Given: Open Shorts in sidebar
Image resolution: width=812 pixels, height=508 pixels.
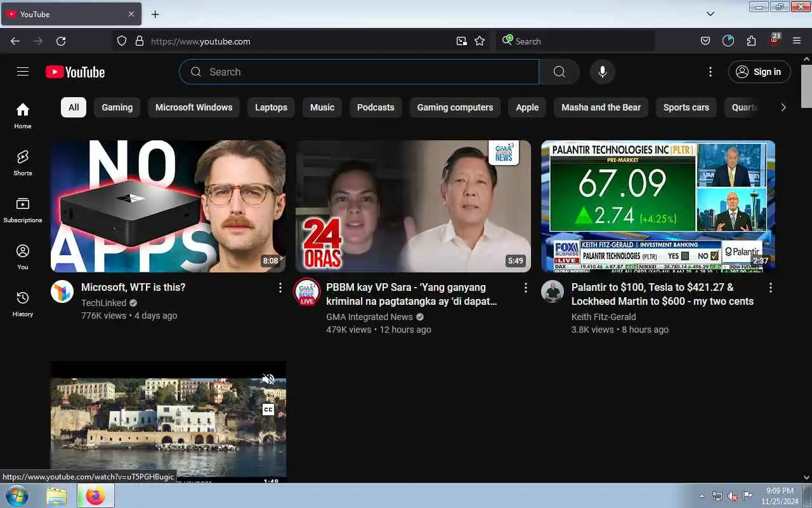Looking at the screenshot, I should click(x=23, y=163).
